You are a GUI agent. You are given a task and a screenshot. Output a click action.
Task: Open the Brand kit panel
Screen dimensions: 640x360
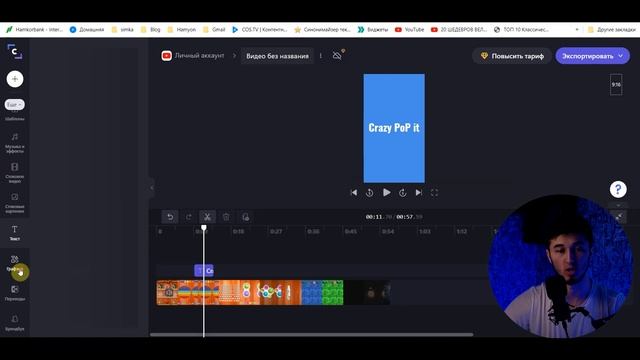tap(15, 323)
